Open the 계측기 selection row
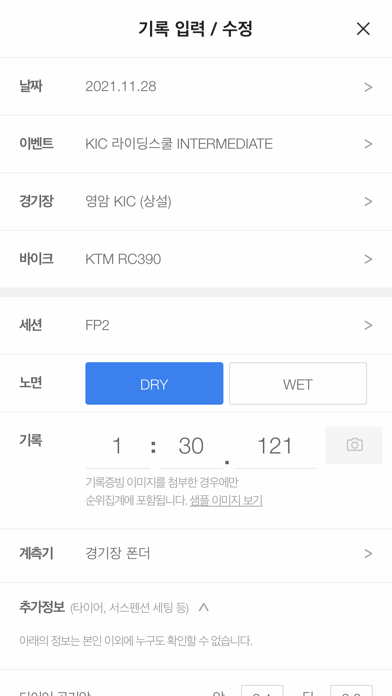 coord(196,554)
